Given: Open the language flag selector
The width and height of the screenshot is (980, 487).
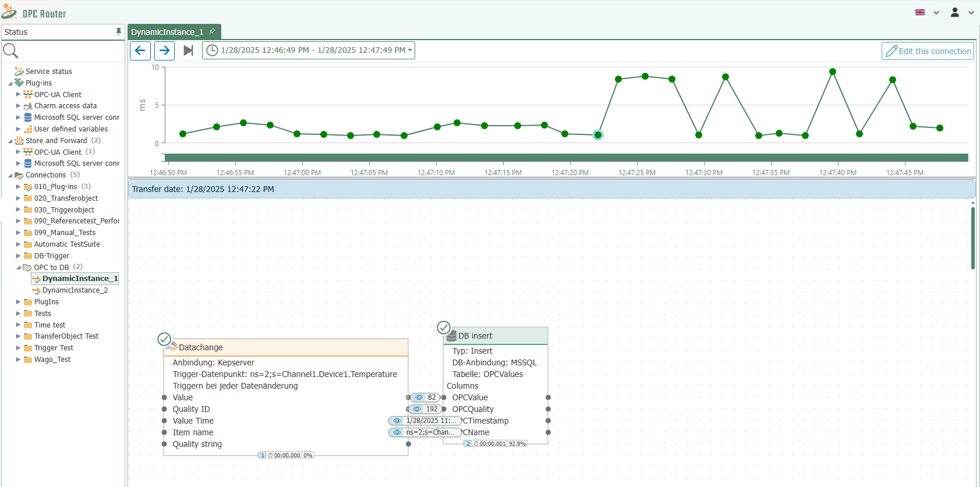Looking at the screenshot, I should [920, 12].
